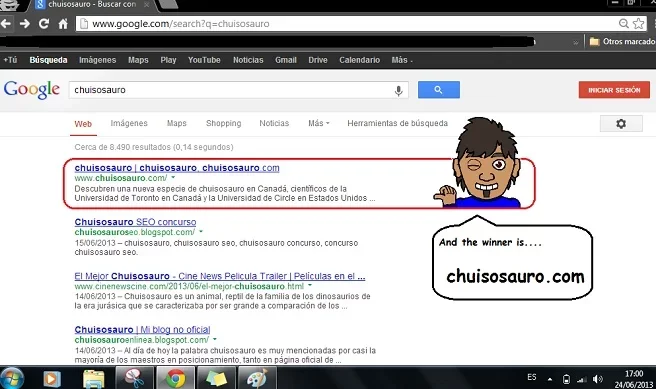Open the Más menu in top black bar
The height and width of the screenshot is (389, 656).
(x=402, y=60)
